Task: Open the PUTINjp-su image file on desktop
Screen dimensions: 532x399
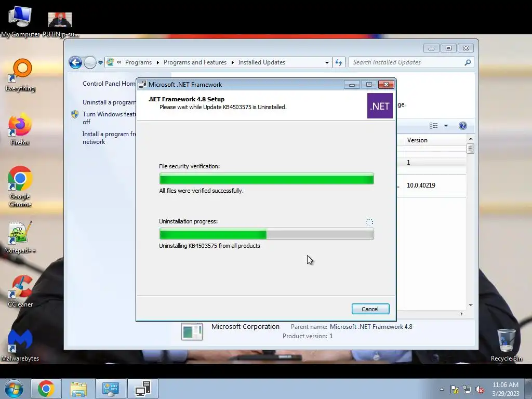Action: pos(60,24)
